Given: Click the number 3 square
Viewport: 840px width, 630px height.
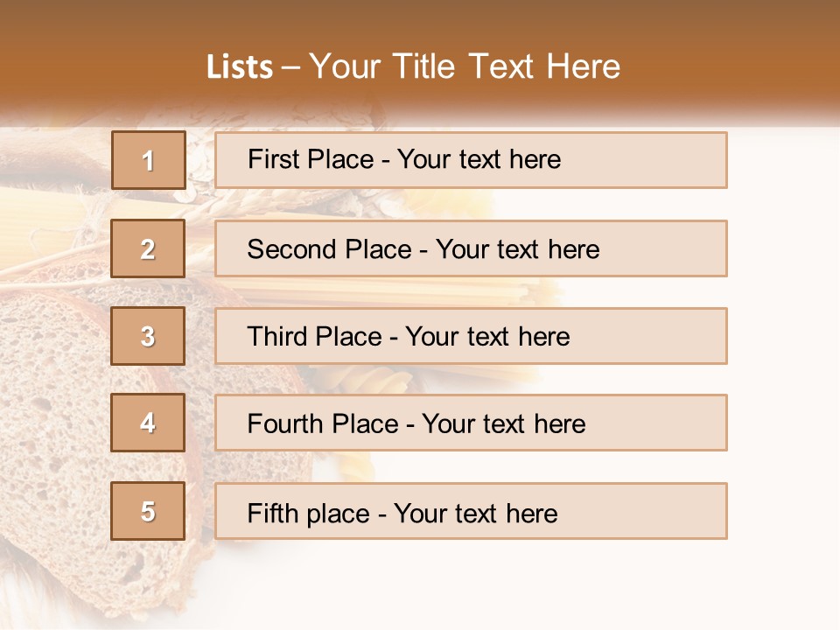Looking at the screenshot, I should [148, 336].
